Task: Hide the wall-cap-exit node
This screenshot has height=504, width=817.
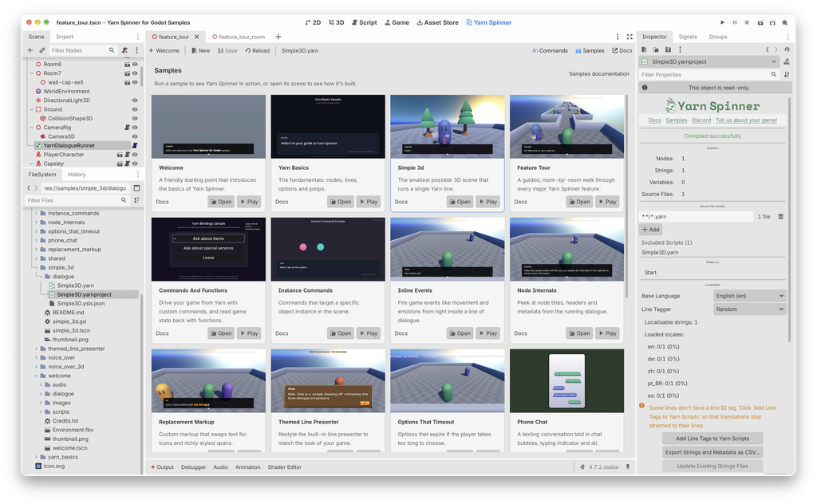Action: (x=135, y=82)
